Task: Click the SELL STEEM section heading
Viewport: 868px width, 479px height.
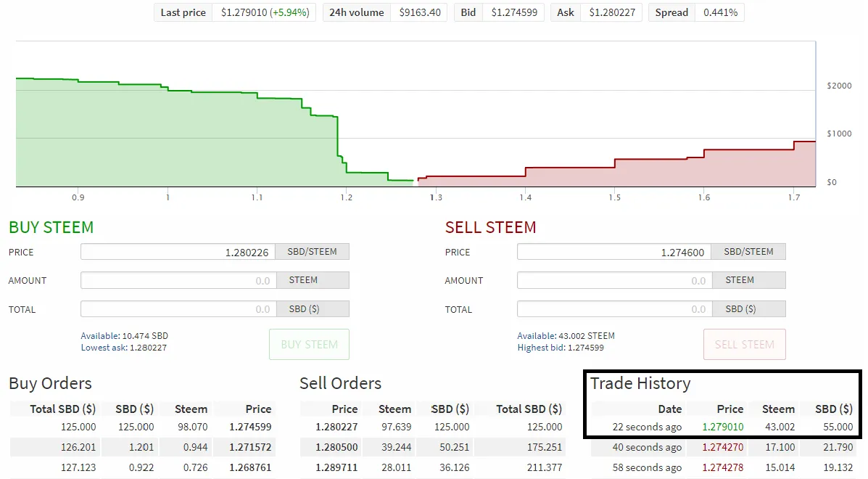Action: [490, 227]
